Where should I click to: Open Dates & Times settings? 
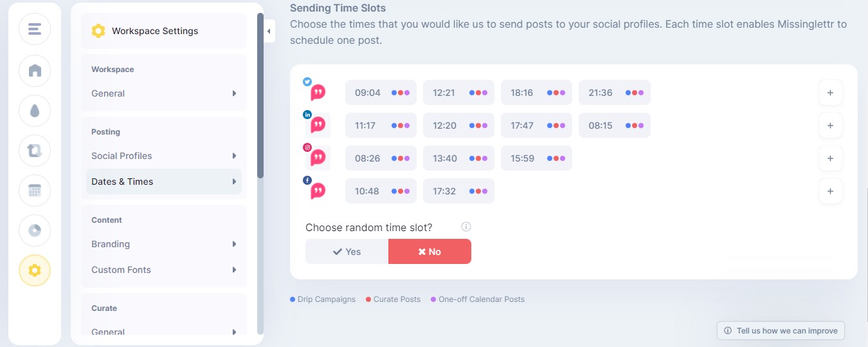tap(164, 182)
